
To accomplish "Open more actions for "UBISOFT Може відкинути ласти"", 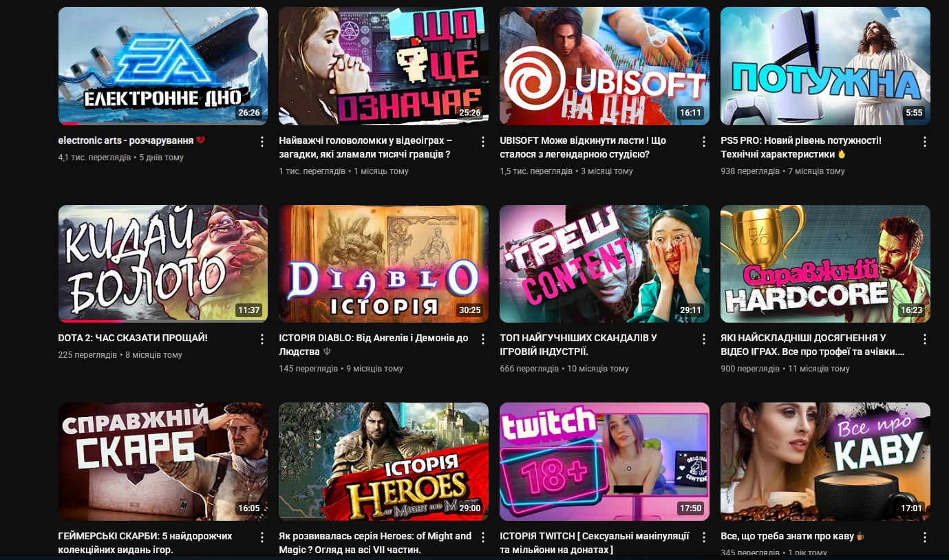I will pyautogui.click(x=703, y=142).
